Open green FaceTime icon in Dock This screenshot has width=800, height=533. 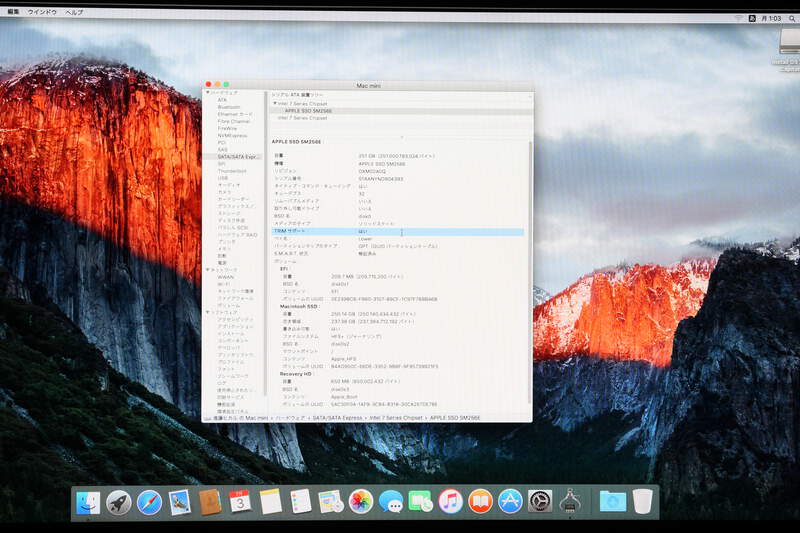pos(420,502)
